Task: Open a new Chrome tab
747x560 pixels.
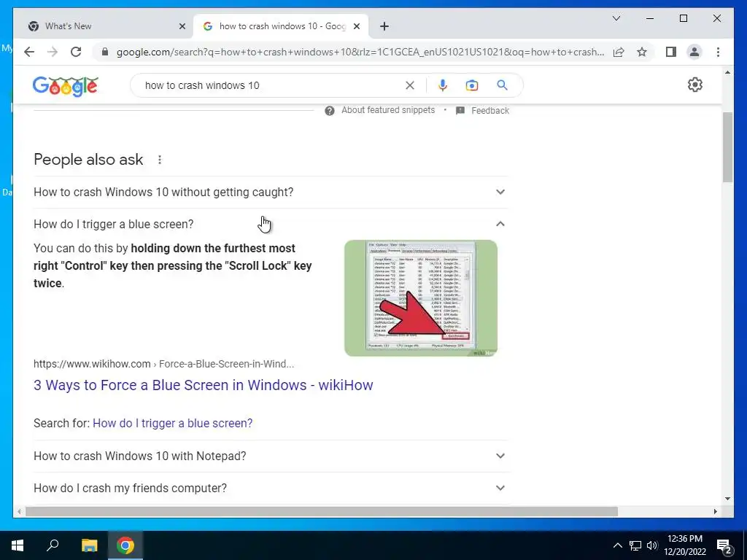Action: click(384, 26)
